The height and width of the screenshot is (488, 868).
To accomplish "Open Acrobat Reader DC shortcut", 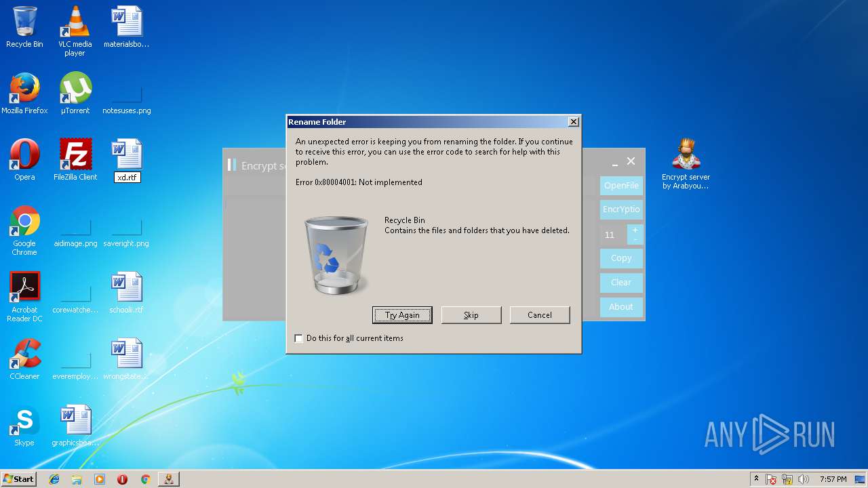I will tap(24, 297).
